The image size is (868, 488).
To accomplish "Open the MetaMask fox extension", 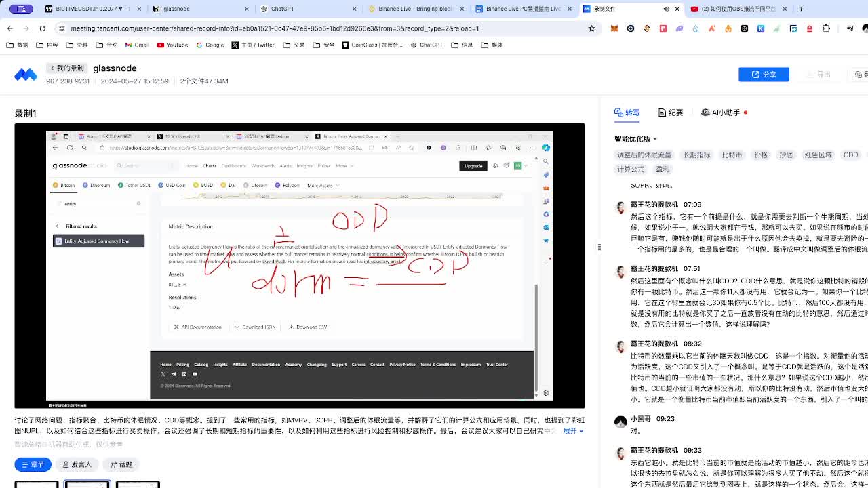I will (614, 28).
